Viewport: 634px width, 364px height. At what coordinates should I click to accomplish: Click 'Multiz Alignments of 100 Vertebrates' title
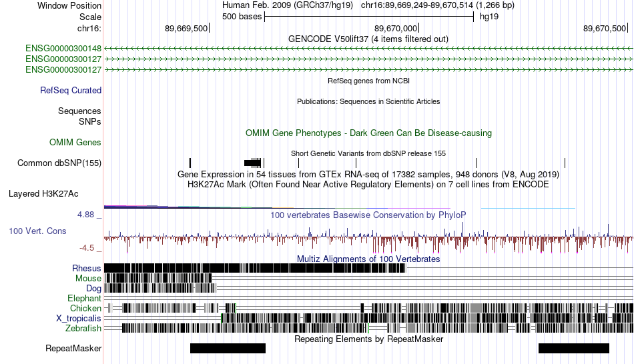tap(368, 259)
